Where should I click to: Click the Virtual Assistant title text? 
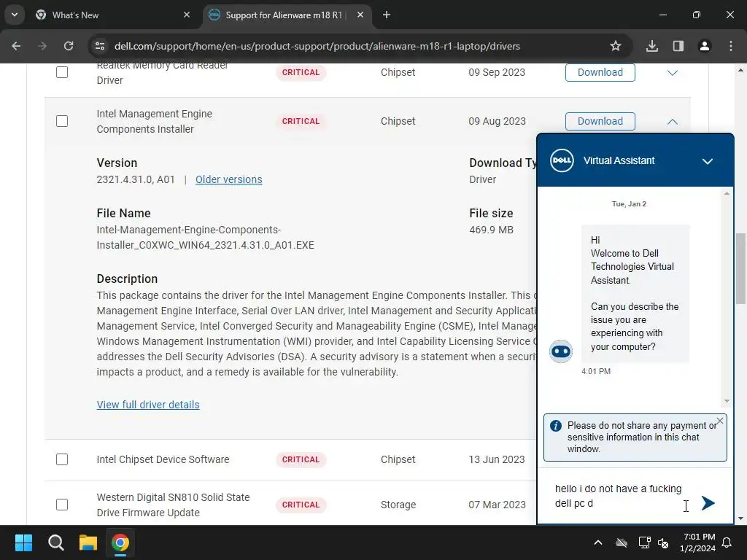619,160
